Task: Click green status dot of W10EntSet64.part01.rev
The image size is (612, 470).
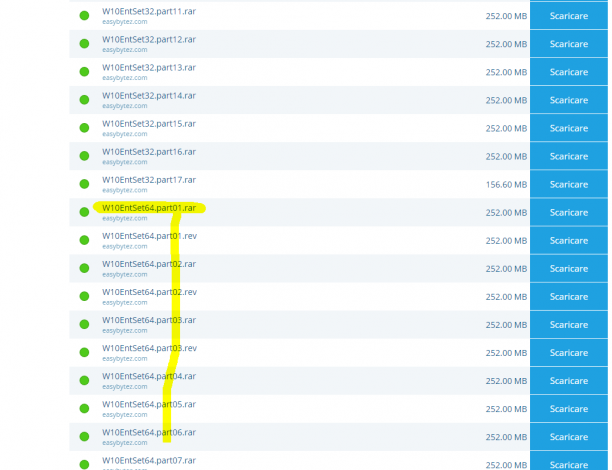Action: coord(84,240)
